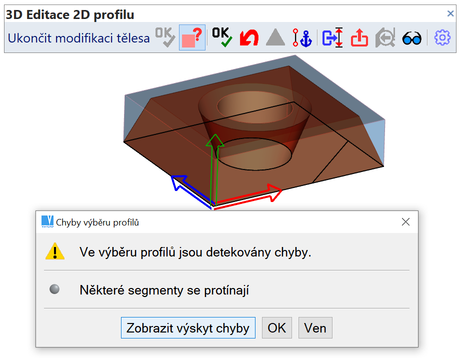This screenshot has height=360, width=461.
Task: Select the gray bullet beside Některé segmenty
Action: tap(54, 289)
